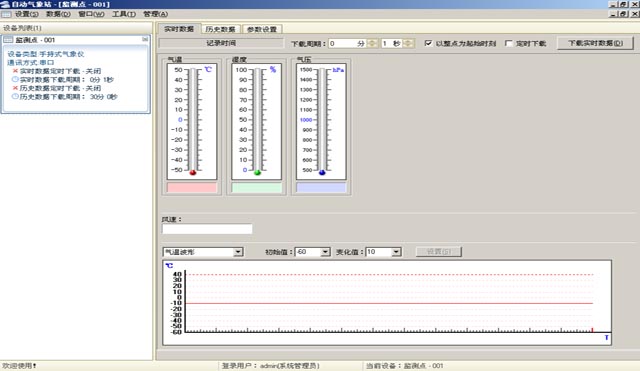Viewport: 640px width, 371px height.
Task: Click the red X next to 历史数据定时下载
Action: pyautogui.click(x=16, y=88)
